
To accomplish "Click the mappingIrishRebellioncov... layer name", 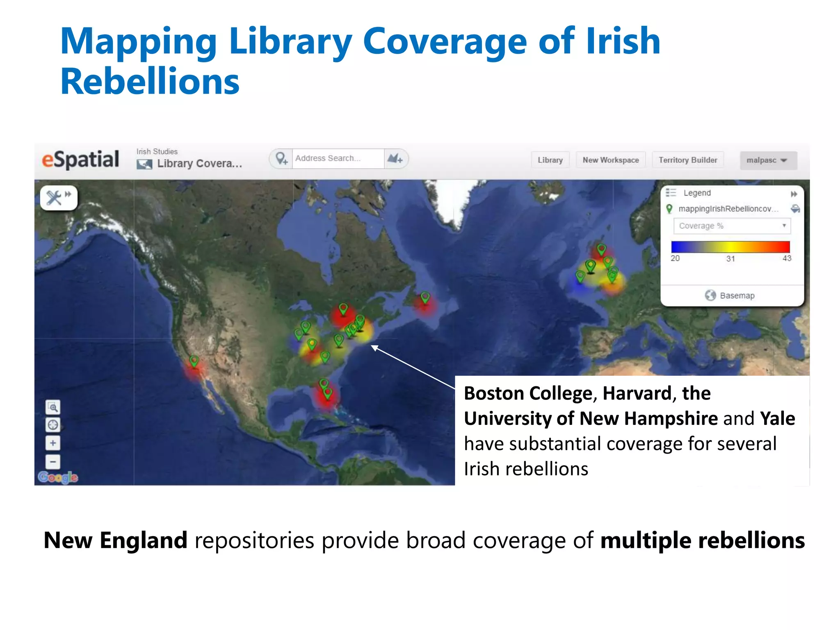I will 728,209.
